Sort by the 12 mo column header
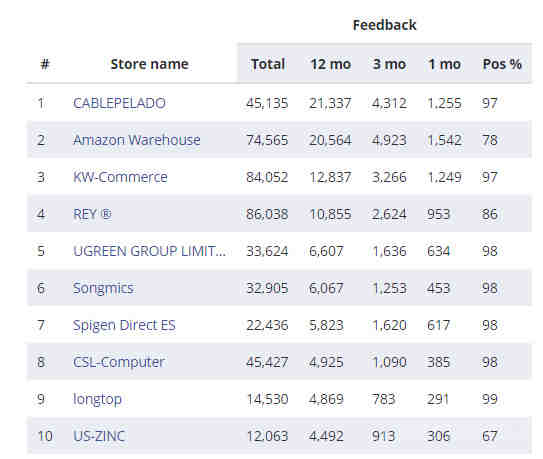Screen dimensions: 543x459 pyautogui.click(x=331, y=64)
